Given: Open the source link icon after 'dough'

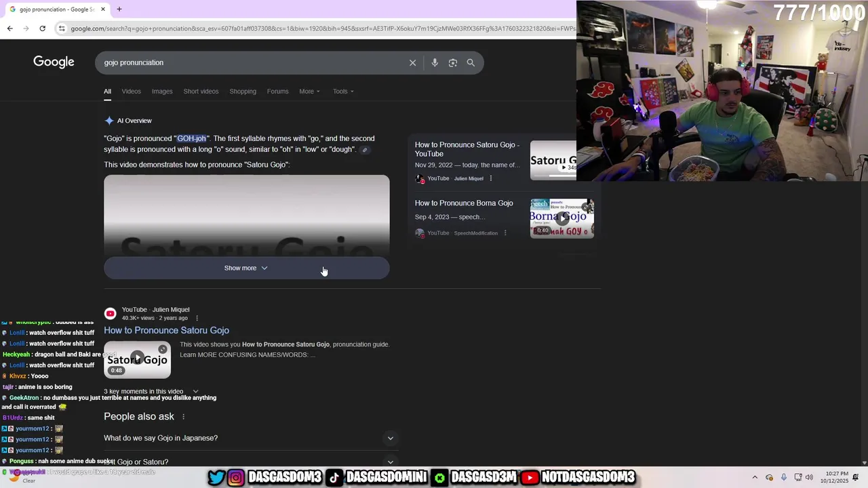Looking at the screenshot, I should point(365,150).
